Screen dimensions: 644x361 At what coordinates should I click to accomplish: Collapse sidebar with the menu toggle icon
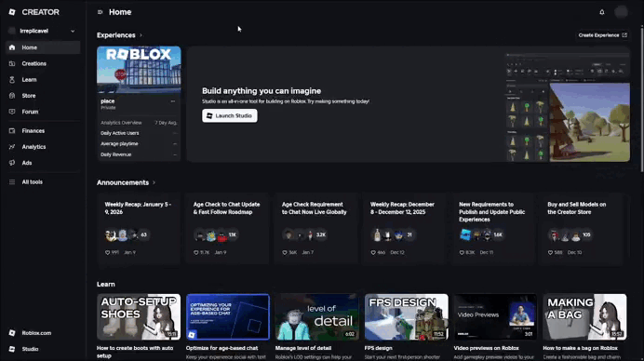click(x=100, y=12)
